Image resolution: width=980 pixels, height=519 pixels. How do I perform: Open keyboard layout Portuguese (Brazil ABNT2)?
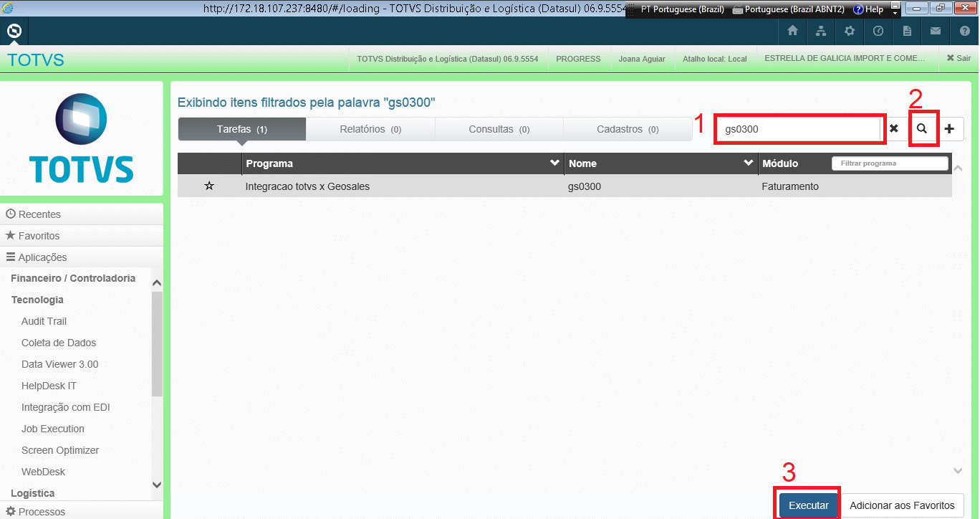tap(789, 10)
